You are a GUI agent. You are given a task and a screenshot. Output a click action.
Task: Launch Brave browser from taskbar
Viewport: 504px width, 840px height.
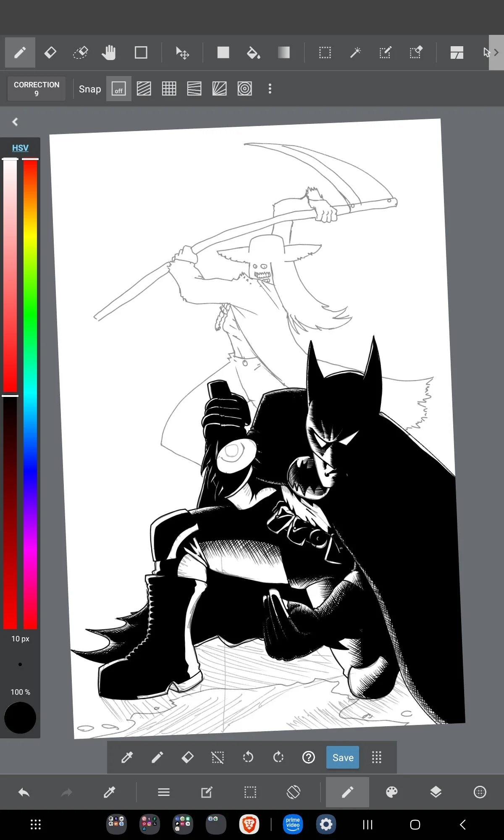click(x=249, y=824)
